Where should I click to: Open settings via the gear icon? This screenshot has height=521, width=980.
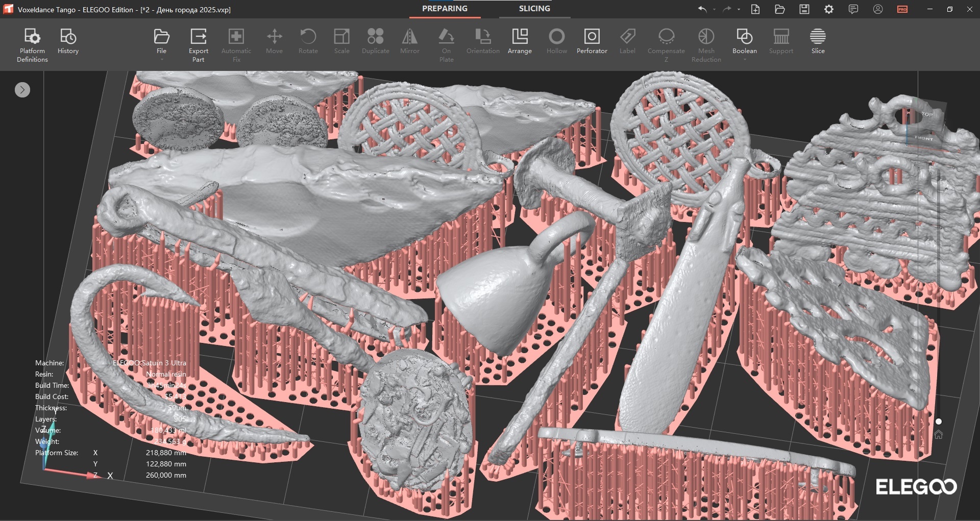click(829, 9)
